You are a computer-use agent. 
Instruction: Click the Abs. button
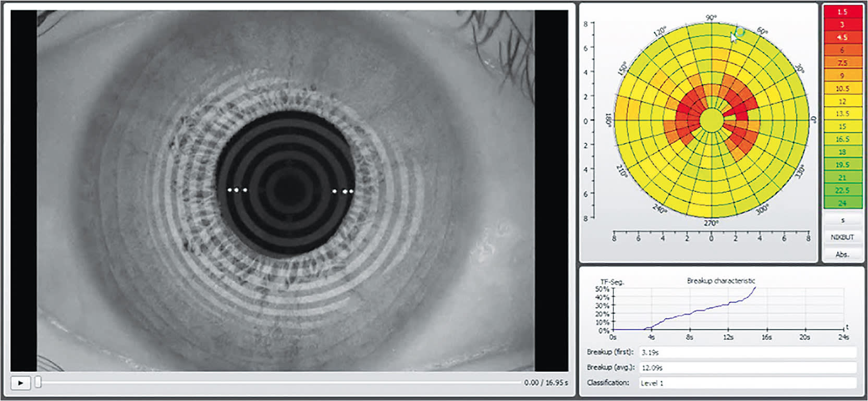pyautogui.click(x=842, y=254)
